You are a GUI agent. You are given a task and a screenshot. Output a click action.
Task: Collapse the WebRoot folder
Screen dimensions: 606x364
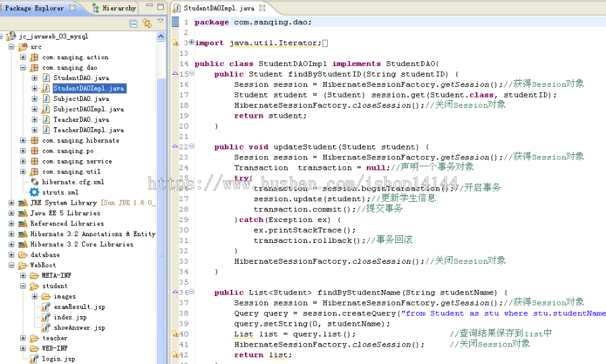pyautogui.click(x=11, y=265)
